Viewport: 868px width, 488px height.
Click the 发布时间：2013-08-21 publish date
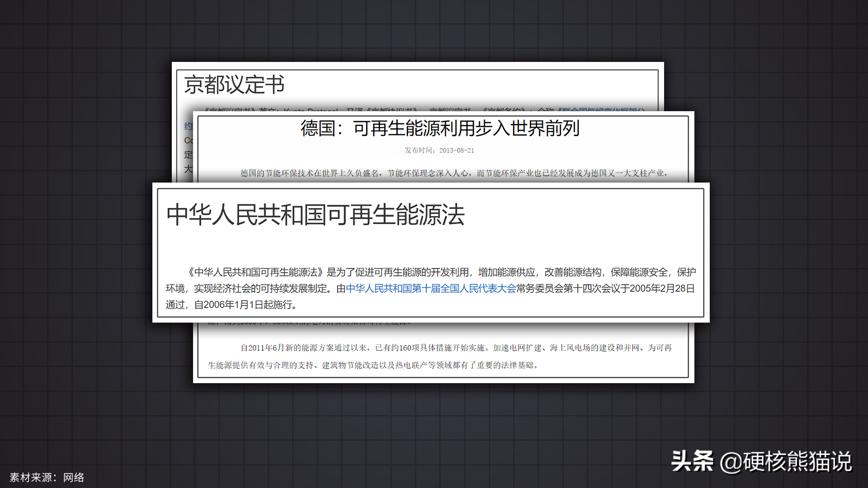pyautogui.click(x=439, y=150)
